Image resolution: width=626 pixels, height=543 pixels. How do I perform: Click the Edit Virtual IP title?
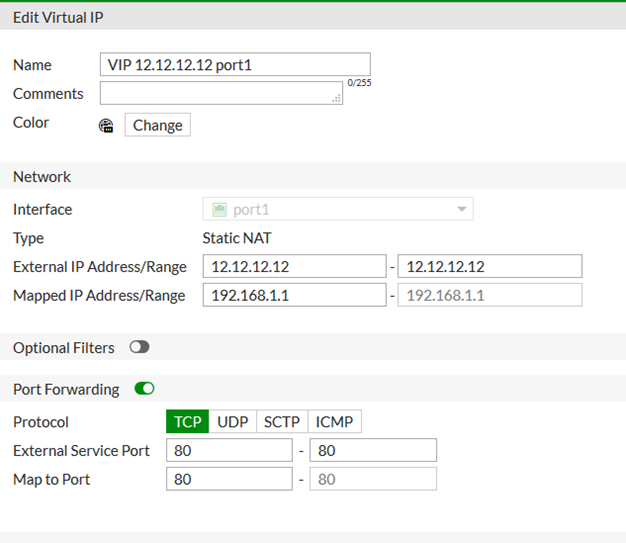[58, 18]
